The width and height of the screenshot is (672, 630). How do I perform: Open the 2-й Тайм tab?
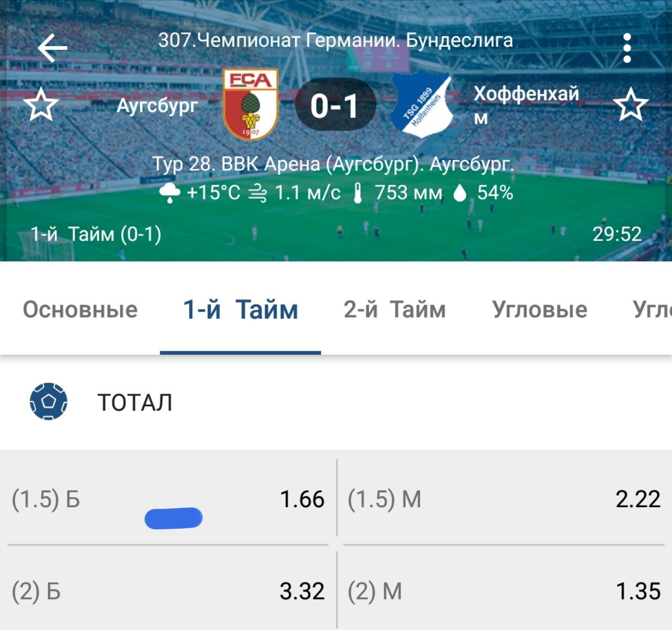pyautogui.click(x=394, y=309)
